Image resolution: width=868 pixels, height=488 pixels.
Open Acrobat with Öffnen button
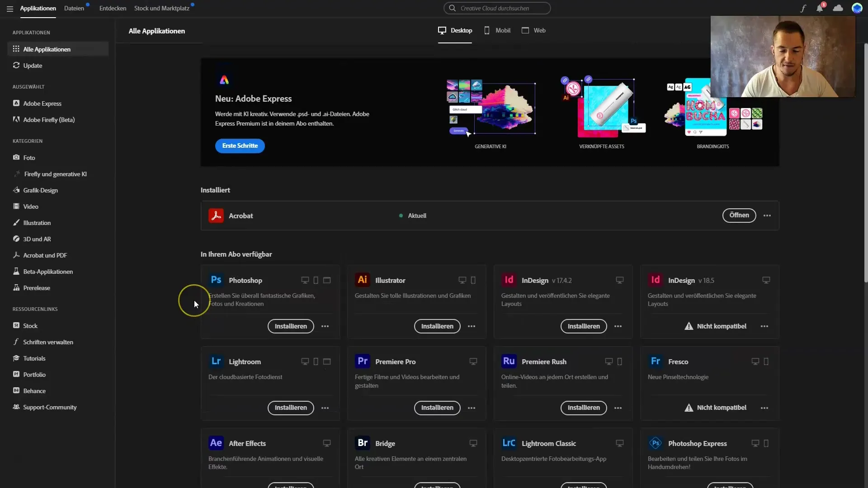pos(739,215)
